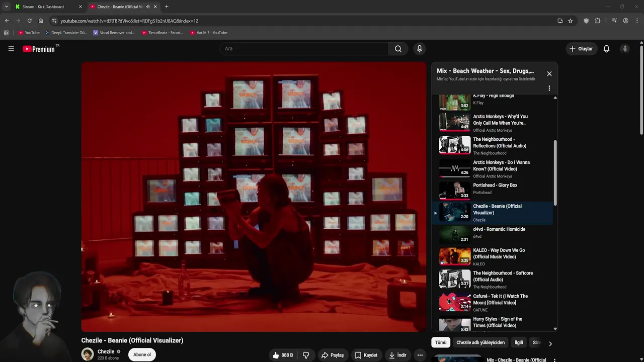644x362 pixels.
Task: Open Chezile channel avatar
Action: (x=88, y=354)
